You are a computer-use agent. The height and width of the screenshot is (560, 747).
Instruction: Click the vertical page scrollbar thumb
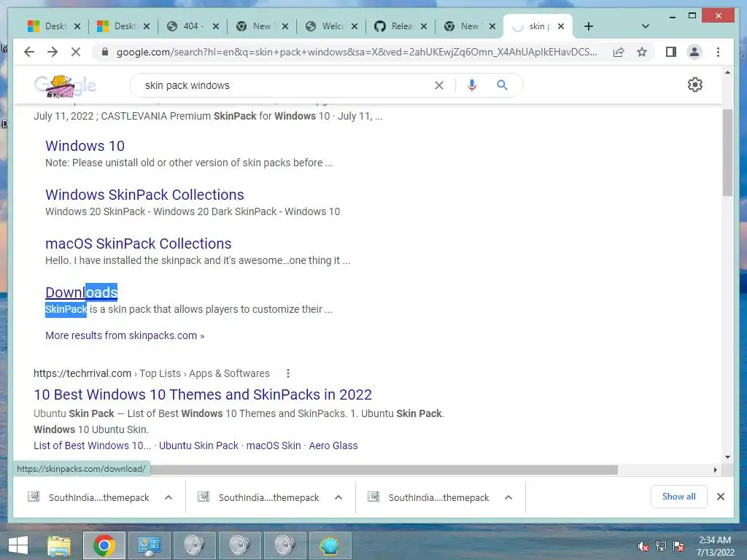pos(727,152)
